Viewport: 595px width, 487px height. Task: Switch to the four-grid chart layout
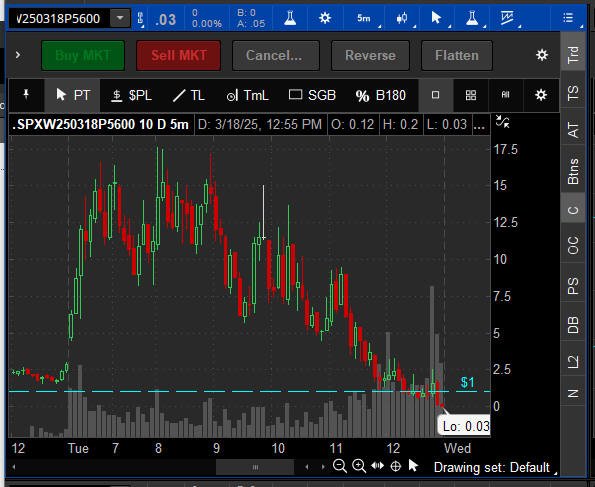[471, 95]
